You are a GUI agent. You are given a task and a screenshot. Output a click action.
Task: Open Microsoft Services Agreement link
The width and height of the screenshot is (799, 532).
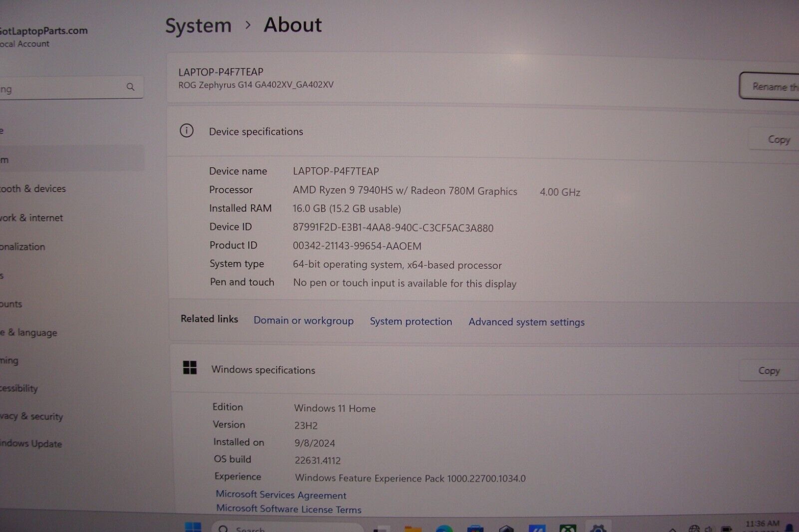tap(281, 495)
